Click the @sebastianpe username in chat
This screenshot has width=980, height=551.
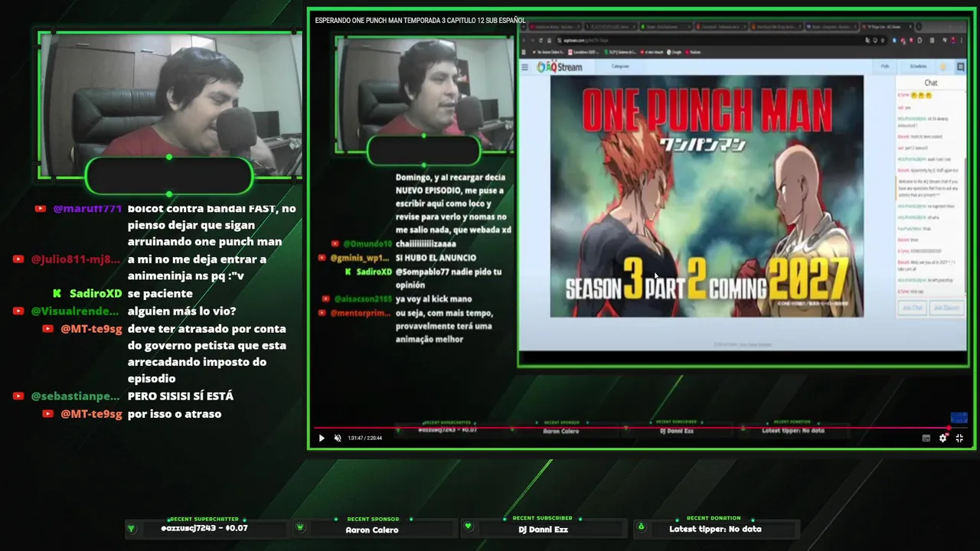75,396
